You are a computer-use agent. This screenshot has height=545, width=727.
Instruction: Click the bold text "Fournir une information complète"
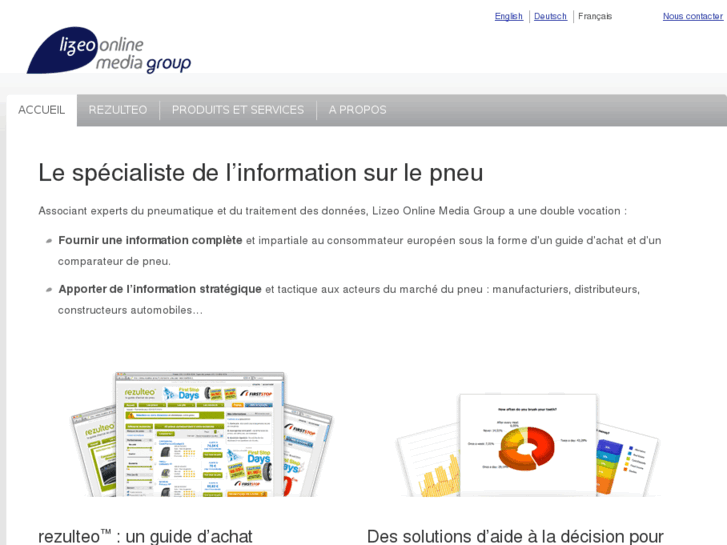[x=150, y=240]
